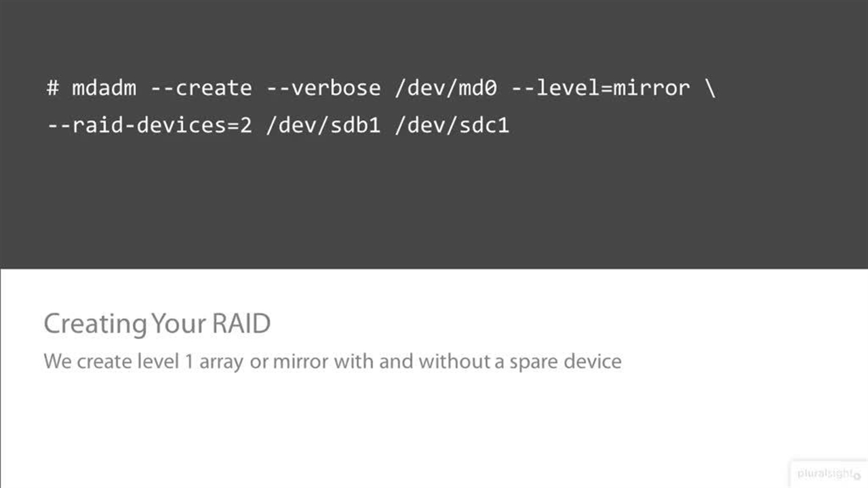Click the "/dev/sdb1" partition text
868x488 pixels.
(323, 125)
